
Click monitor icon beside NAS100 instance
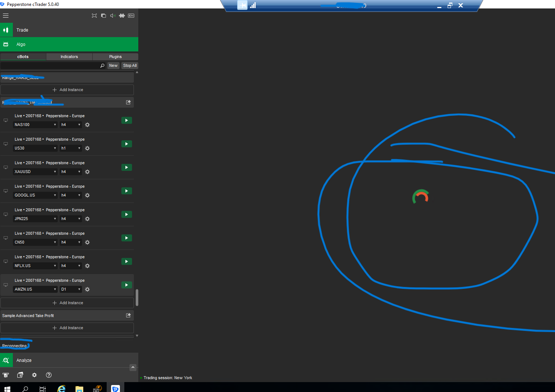click(x=6, y=121)
